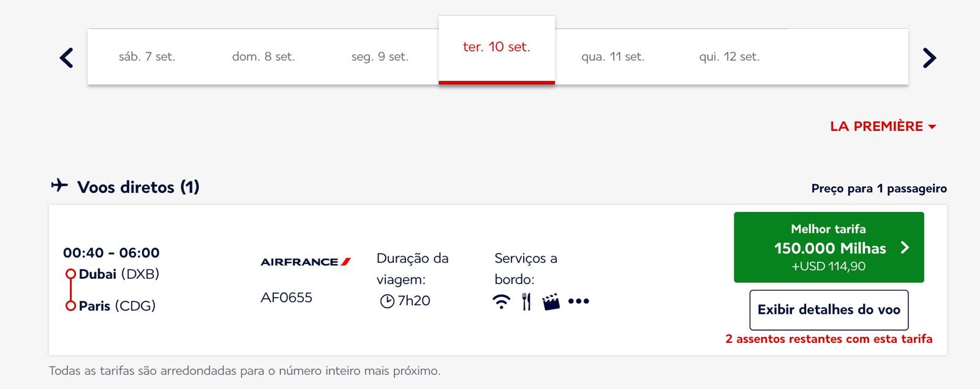Switch to seg. 9 set. date tab
Viewport: 980px width, 389px height.
tap(380, 57)
